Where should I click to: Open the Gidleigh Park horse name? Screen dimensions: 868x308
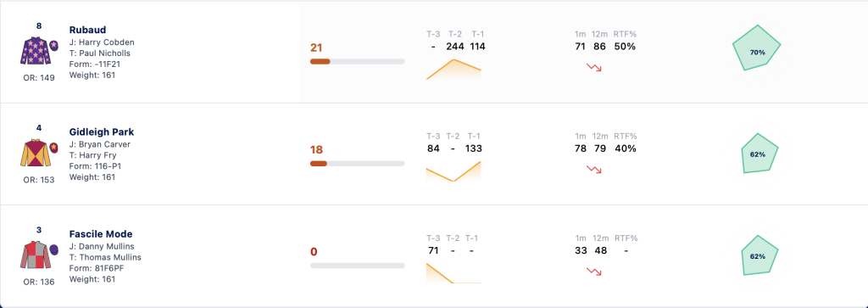point(102,132)
